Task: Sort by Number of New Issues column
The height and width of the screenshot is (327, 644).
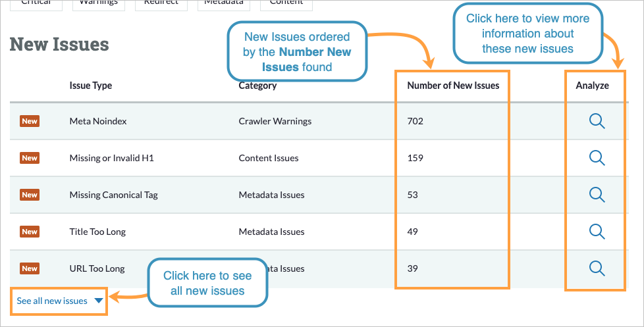Action: pos(452,86)
